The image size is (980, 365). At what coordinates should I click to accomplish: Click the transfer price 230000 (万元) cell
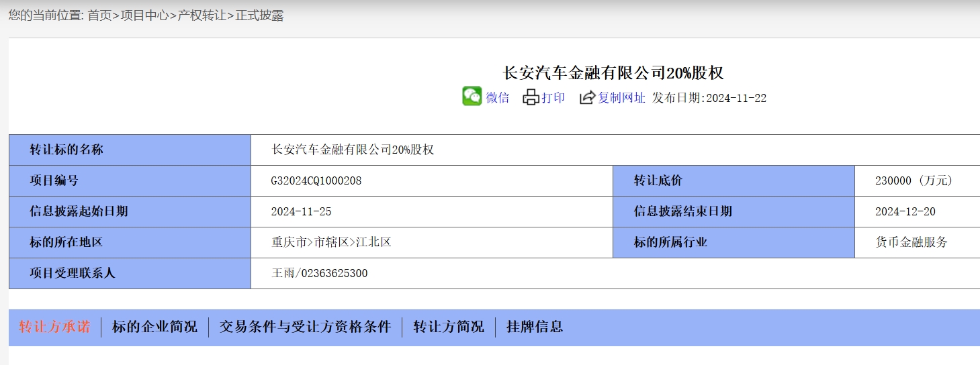[x=918, y=180]
